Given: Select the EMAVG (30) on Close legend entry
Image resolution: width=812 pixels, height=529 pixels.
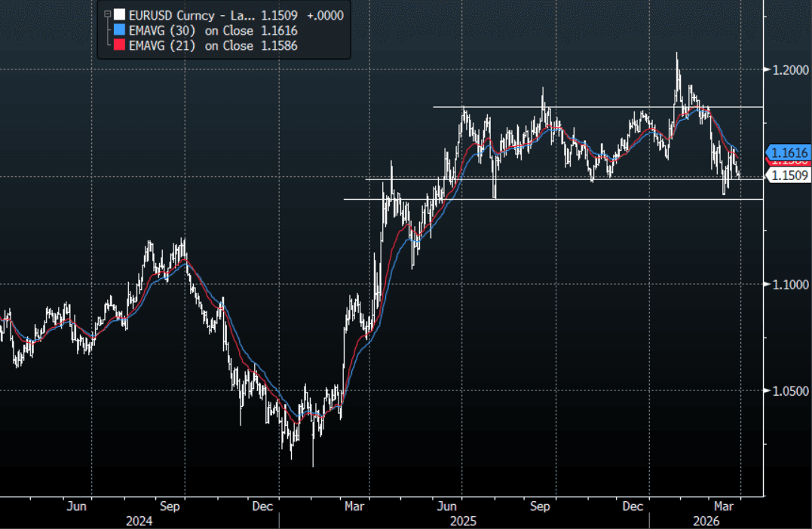Looking at the screenshot, I should coord(213,30).
